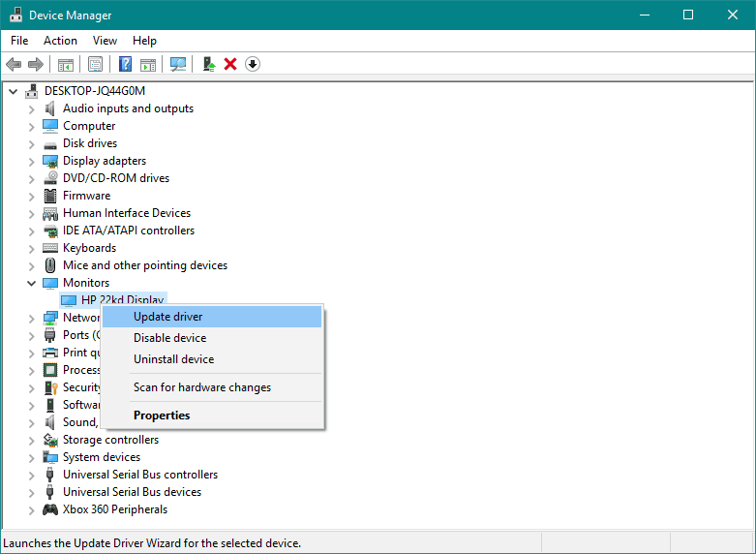The height and width of the screenshot is (554, 756).
Task: Expand the Storage controllers category
Action: point(31,441)
